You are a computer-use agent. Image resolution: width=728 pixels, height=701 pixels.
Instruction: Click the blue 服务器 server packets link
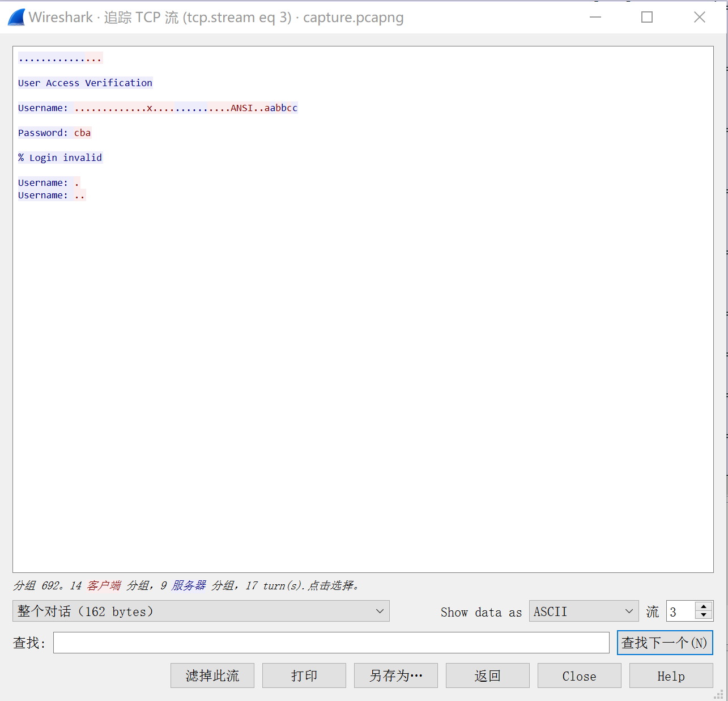coord(187,585)
